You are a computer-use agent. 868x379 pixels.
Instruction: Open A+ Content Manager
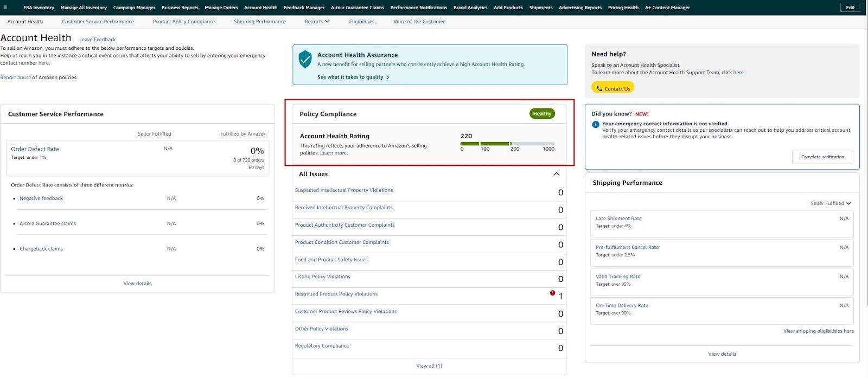coord(667,8)
